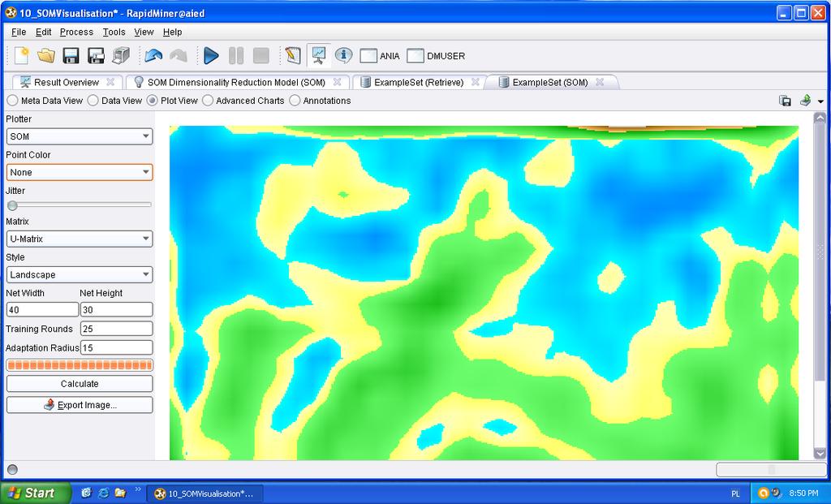Select the ANIA toolbar perspective button
Image resolution: width=831 pixels, height=504 pixels.
(380, 56)
